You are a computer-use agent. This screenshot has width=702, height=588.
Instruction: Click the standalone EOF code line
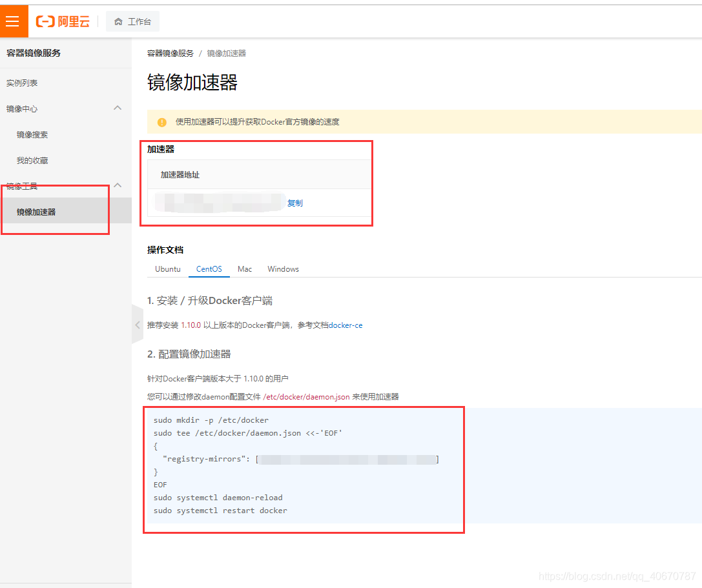pyautogui.click(x=160, y=485)
